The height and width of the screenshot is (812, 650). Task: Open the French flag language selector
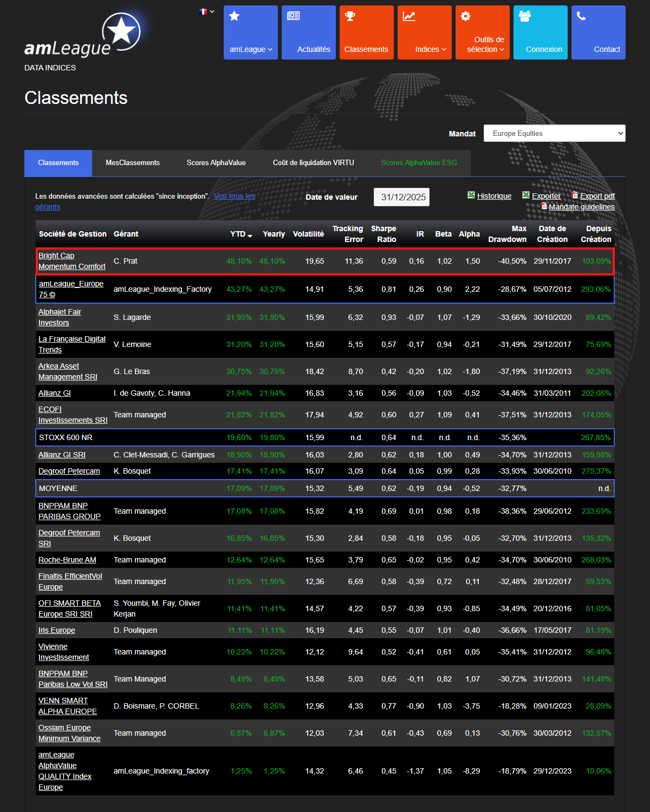coord(207,11)
